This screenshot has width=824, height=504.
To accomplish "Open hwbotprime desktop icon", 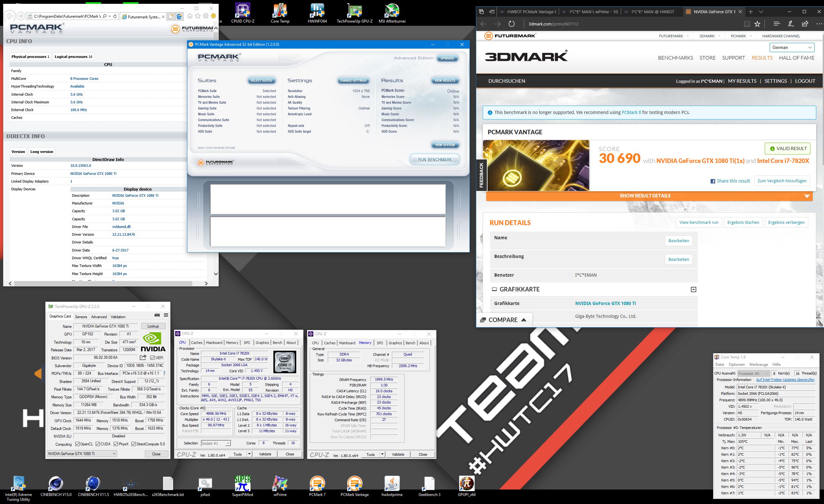I will (x=392, y=486).
